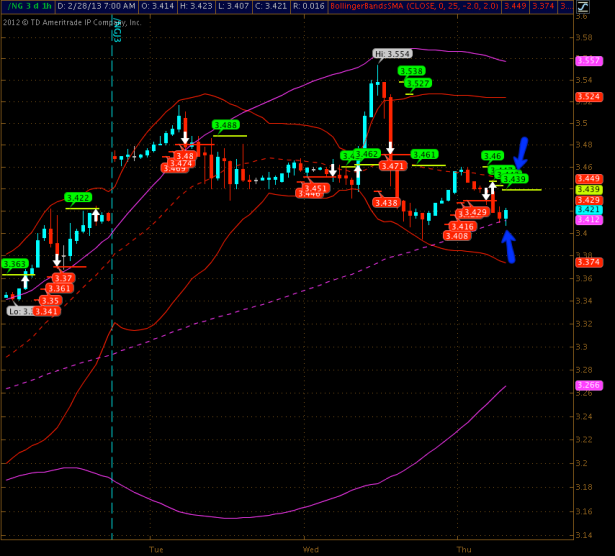Click the /NG symbol label in header
Viewport: 615px width, 556px height.
coord(11,6)
